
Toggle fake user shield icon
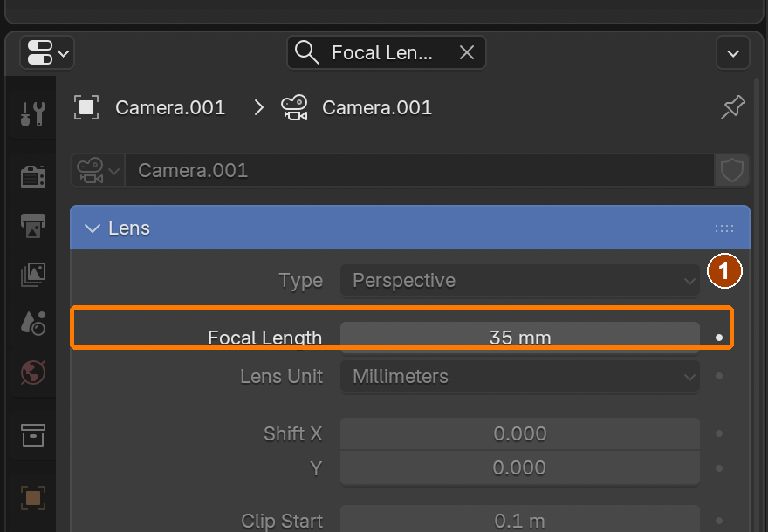(731, 170)
